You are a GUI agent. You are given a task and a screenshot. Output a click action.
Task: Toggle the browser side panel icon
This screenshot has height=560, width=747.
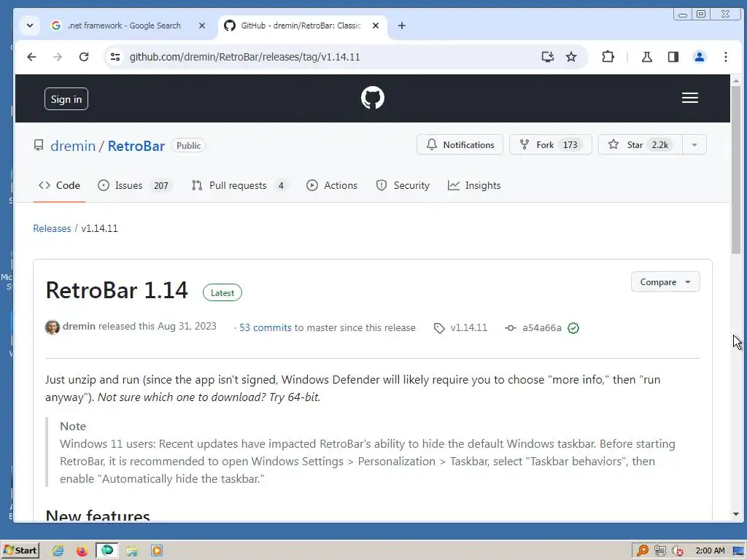pos(673,57)
